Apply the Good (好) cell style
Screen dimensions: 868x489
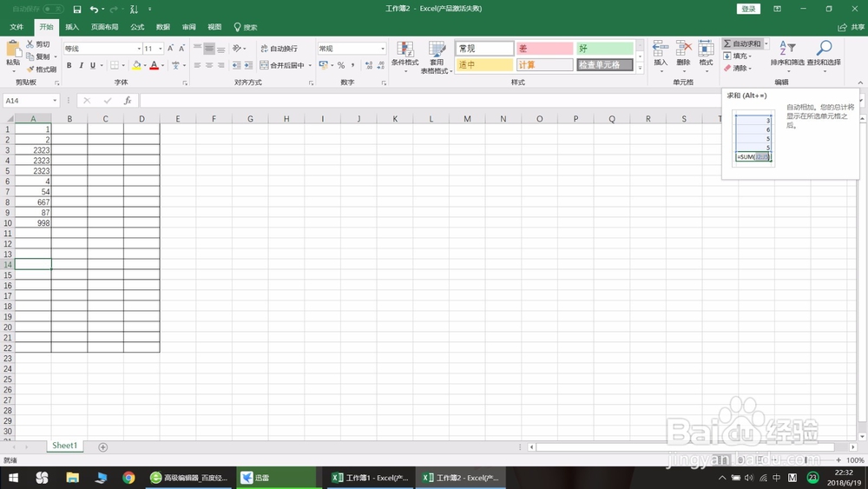pyautogui.click(x=604, y=49)
